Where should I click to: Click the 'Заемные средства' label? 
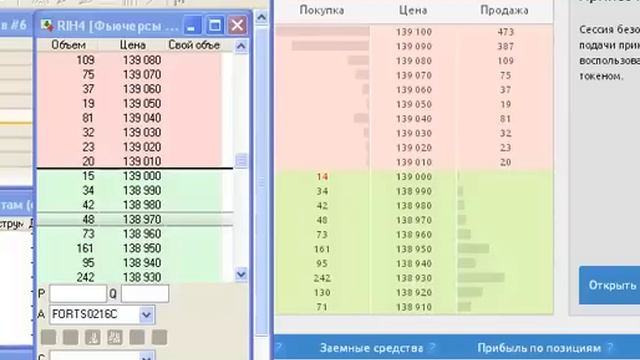pos(371,348)
